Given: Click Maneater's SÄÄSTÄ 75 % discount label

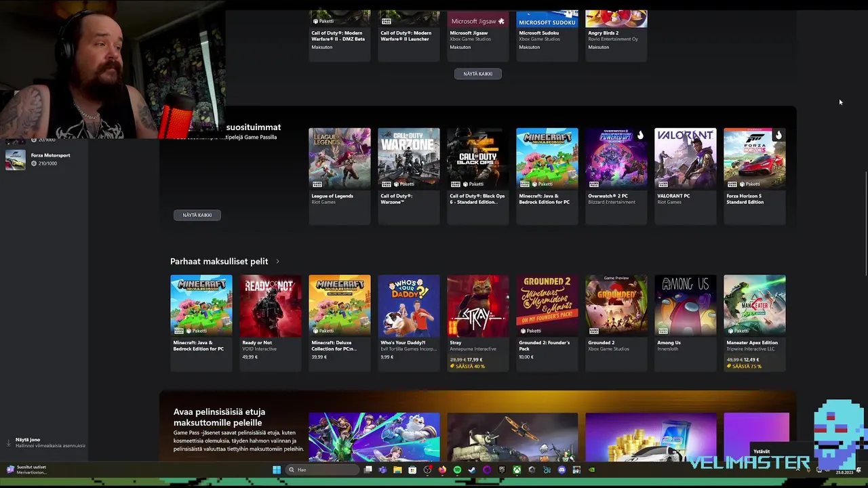Looking at the screenshot, I should point(744,366).
